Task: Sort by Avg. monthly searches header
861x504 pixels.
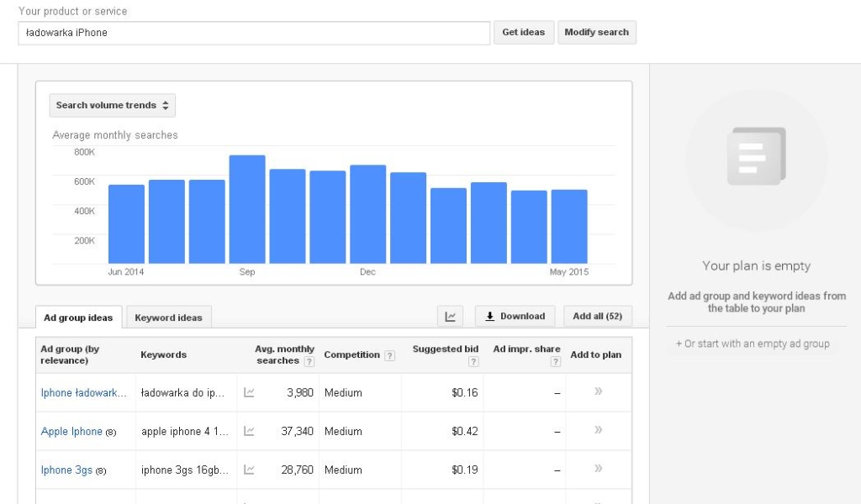Action: click(x=284, y=354)
